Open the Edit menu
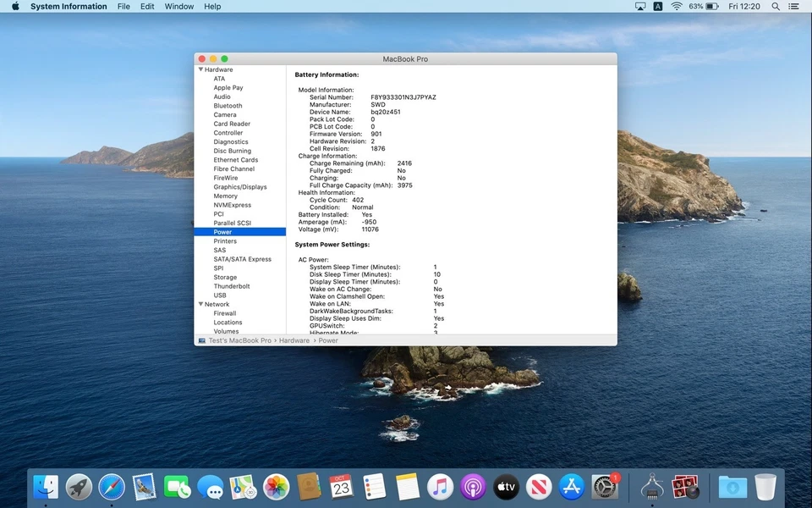Viewport: 812px width, 508px height. (147, 6)
